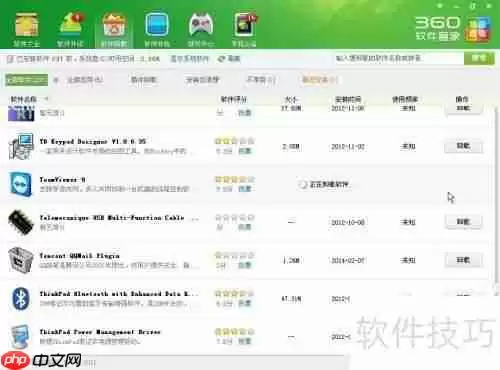Sort by the usage frequency column header
Image resolution: width=500 pixels, height=370 pixels.
point(405,99)
